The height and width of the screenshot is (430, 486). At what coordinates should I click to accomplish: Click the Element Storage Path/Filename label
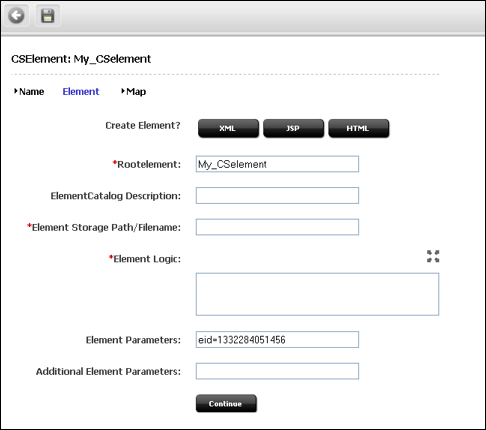pyautogui.click(x=104, y=227)
